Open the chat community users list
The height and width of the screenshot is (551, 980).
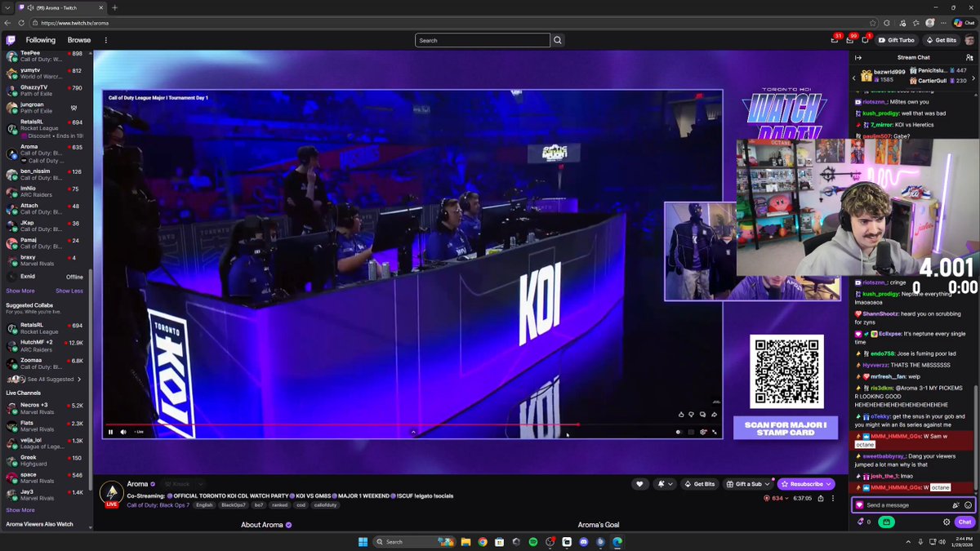pos(969,57)
